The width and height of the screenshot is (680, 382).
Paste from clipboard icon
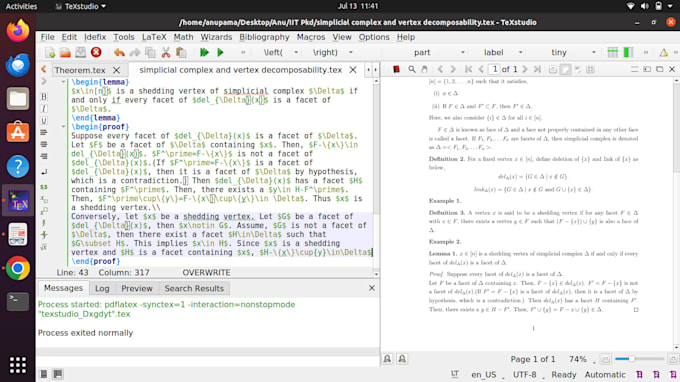181,52
